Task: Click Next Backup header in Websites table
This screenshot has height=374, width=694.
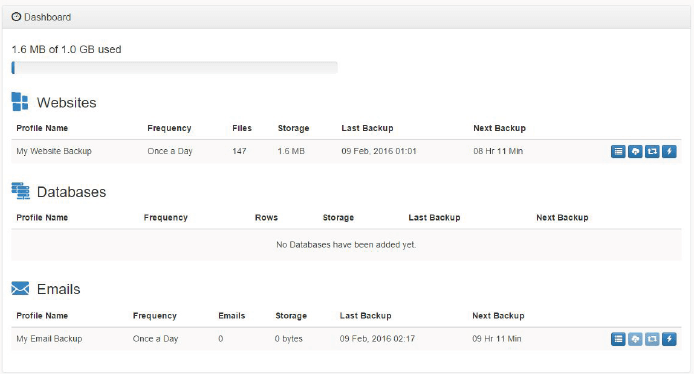Action: point(499,128)
